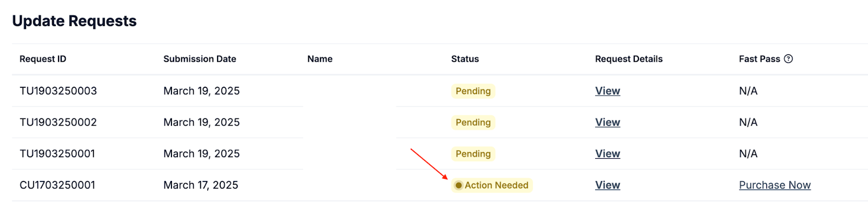Select the Request Details column header
Viewport: 868px width, 202px height.
(629, 59)
